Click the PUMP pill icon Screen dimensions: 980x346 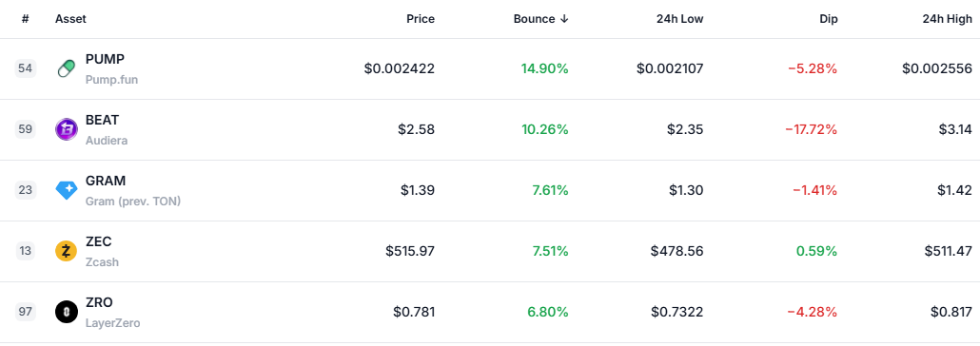(x=67, y=68)
